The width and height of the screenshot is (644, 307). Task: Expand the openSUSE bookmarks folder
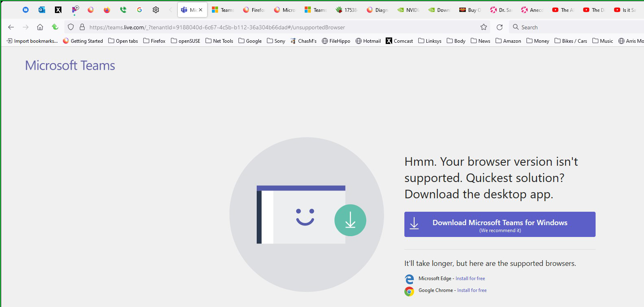[x=186, y=41]
